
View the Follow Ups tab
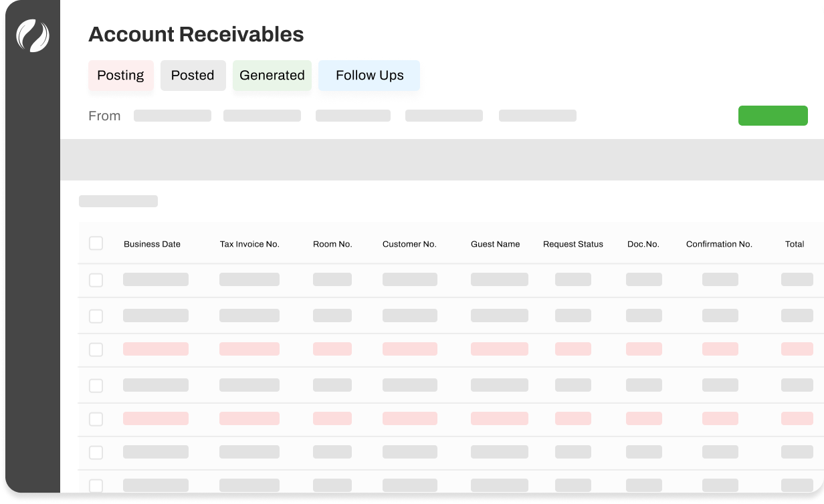click(369, 76)
